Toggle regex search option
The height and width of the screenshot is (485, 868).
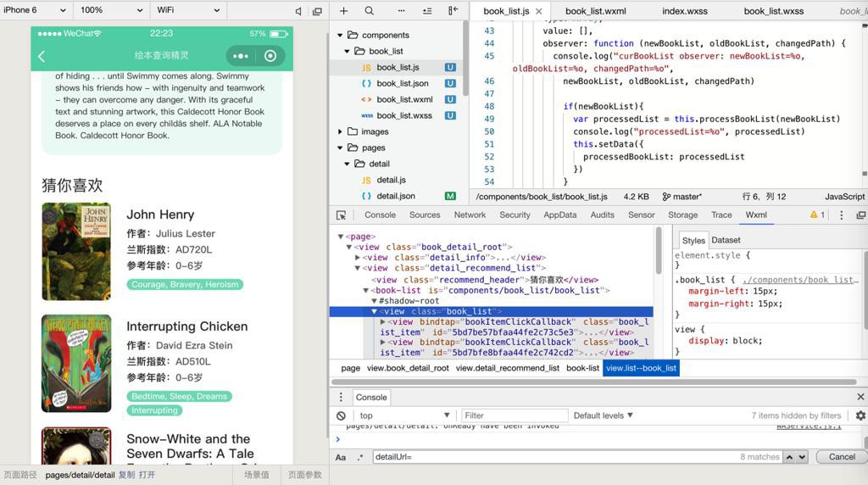pos(360,457)
